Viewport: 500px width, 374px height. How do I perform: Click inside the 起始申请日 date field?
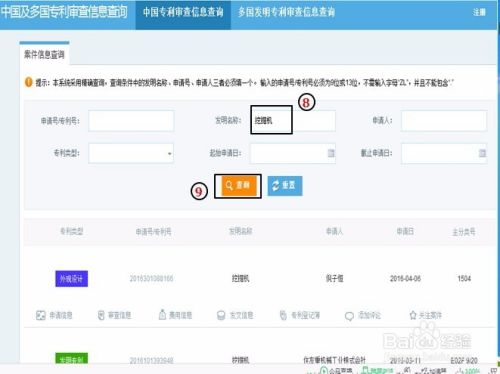point(293,153)
